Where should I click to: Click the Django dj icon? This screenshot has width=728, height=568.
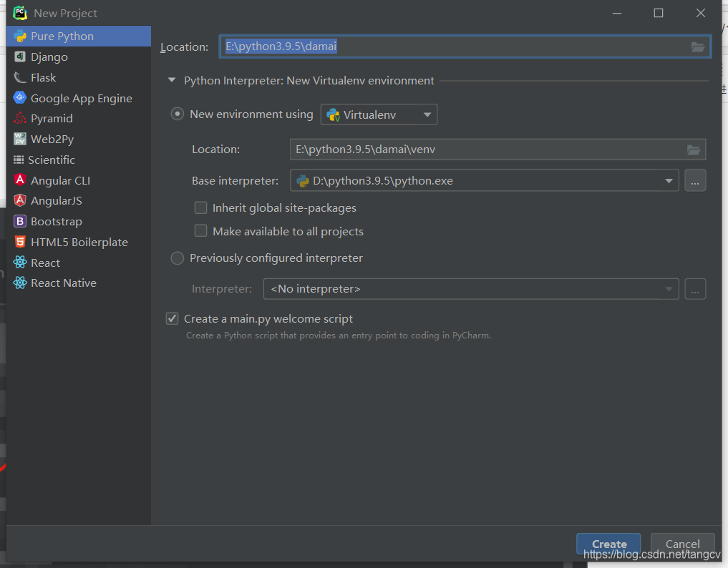click(20, 57)
